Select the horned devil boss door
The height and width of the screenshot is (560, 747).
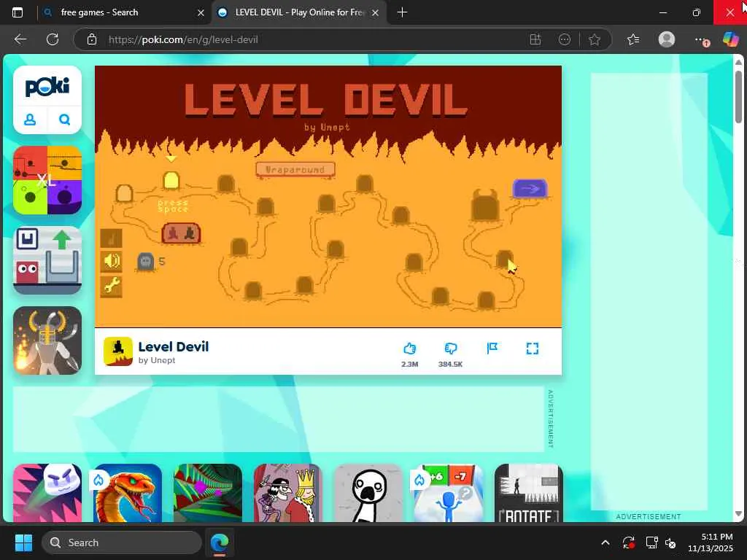point(485,205)
